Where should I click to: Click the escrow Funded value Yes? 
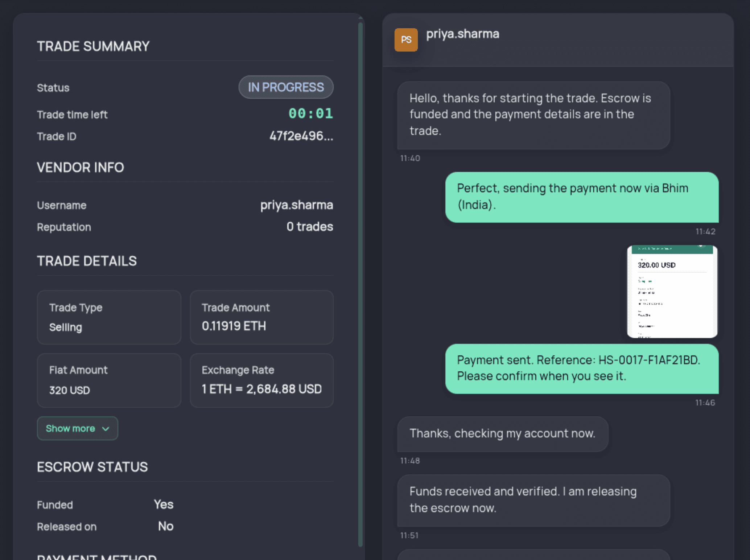[164, 504]
